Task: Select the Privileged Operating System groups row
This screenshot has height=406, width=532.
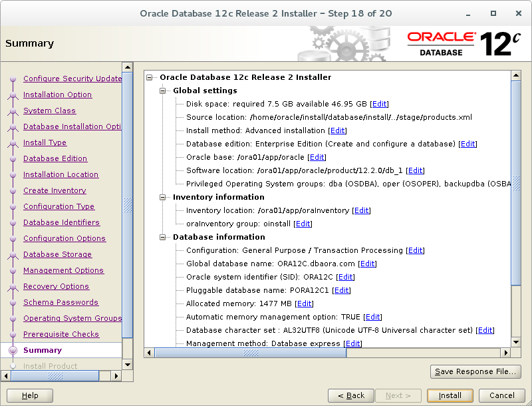Action: (x=348, y=184)
